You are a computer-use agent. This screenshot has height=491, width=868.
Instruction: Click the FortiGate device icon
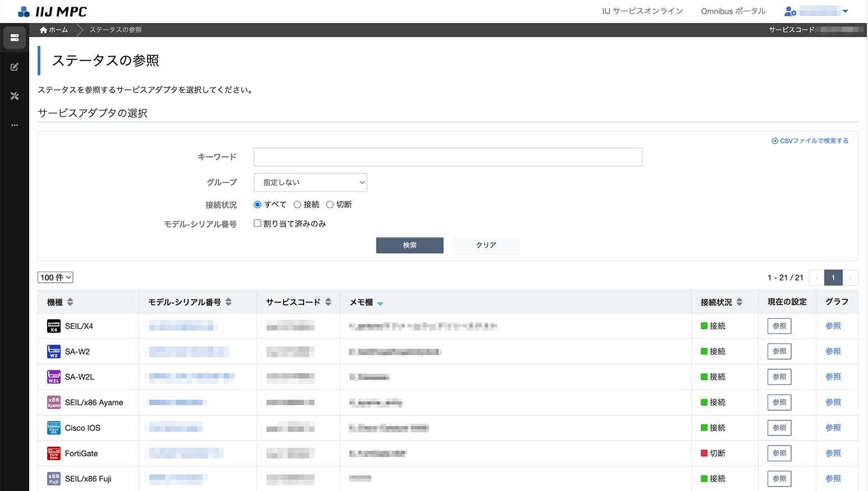(54, 453)
